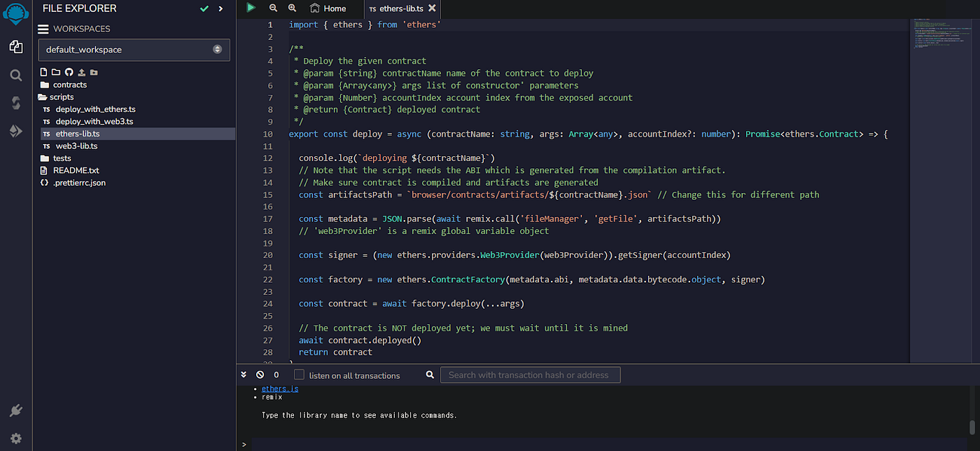Click the braces icon beside .prettierrc.json
This screenshot has height=451, width=980.
click(x=44, y=183)
